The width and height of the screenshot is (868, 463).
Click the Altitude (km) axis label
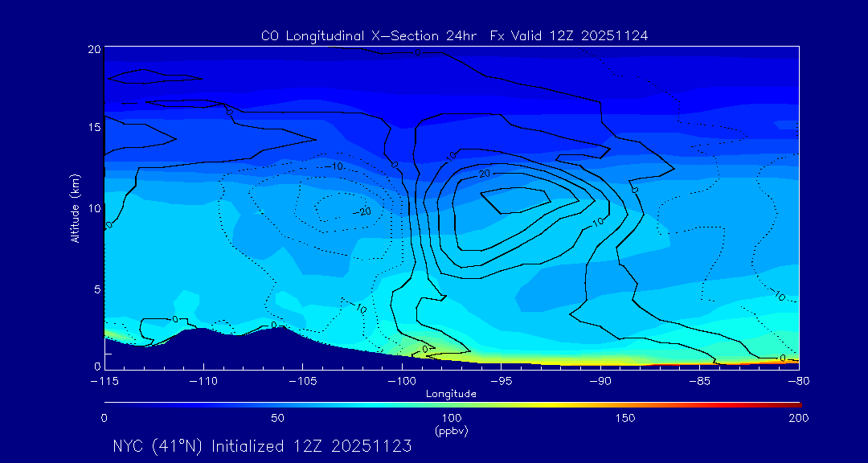pos(76,207)
